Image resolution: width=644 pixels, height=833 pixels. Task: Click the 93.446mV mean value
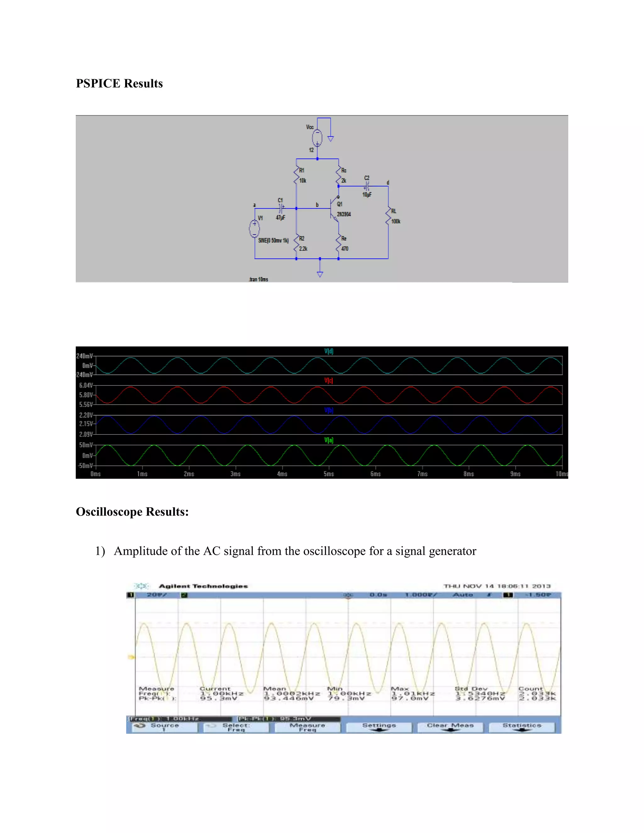click(289, 698)
